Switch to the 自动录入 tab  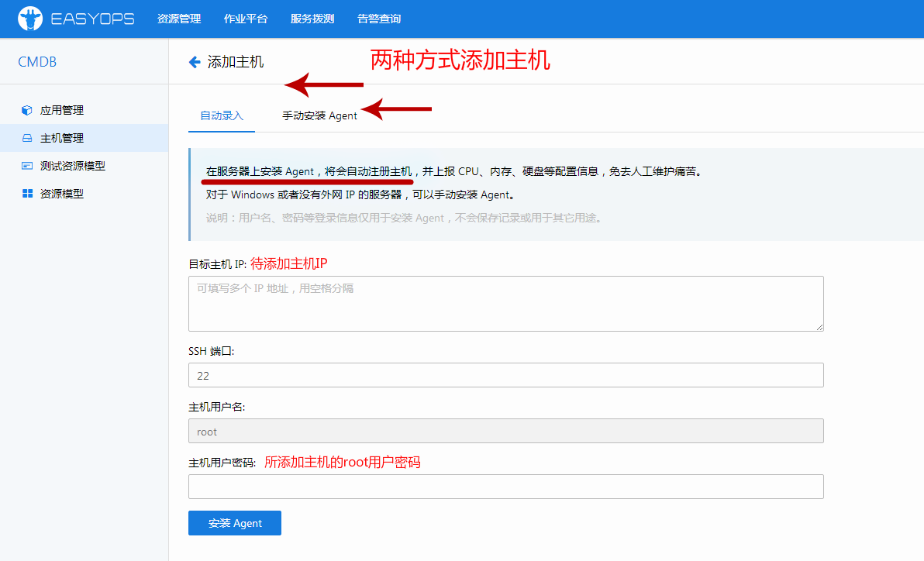pos(222,114)
